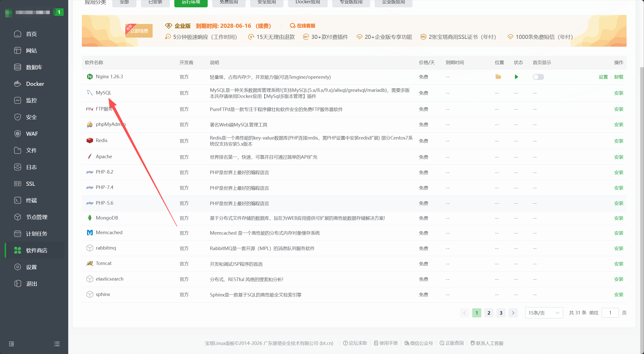Open the SSL certificate sidebar icon
Viewport: 644px width, 354px height.
(17, 184)
